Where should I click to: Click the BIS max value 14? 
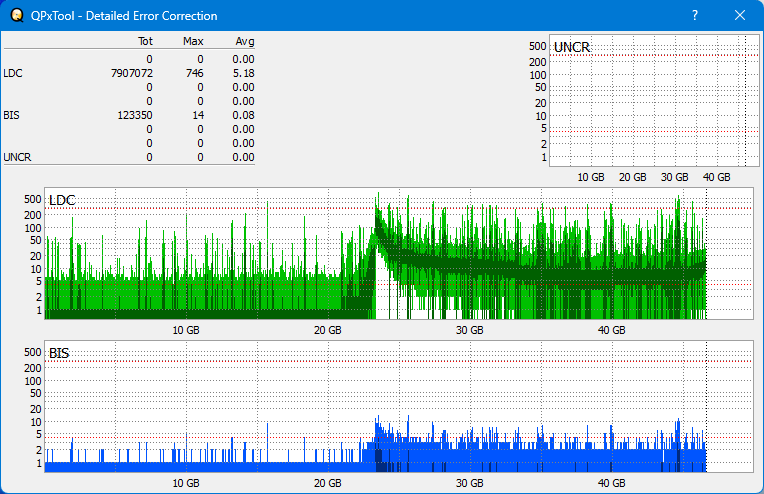pyautogui.click(x=198, y=115)
